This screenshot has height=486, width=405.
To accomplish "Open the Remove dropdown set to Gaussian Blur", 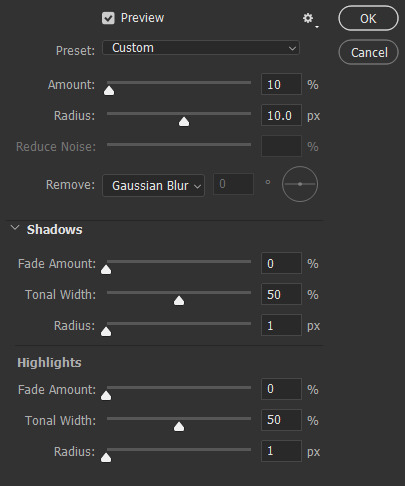I will pos(153,185).
